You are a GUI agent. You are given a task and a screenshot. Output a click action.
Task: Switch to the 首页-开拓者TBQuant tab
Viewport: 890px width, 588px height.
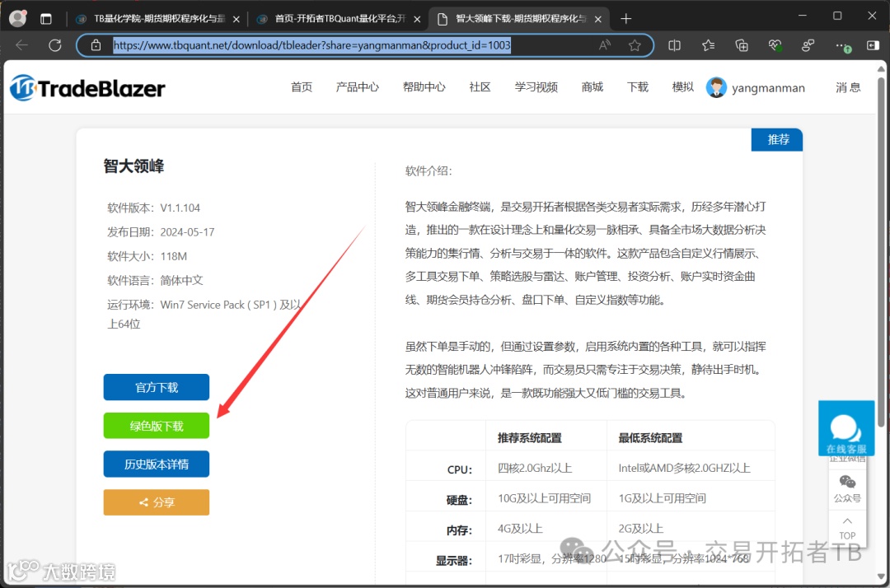[339, 19]
